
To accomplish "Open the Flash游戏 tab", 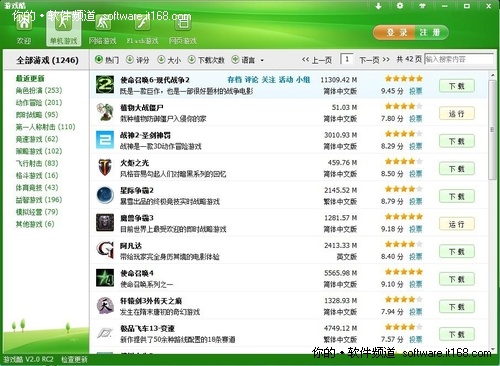I will coord(142,30).
